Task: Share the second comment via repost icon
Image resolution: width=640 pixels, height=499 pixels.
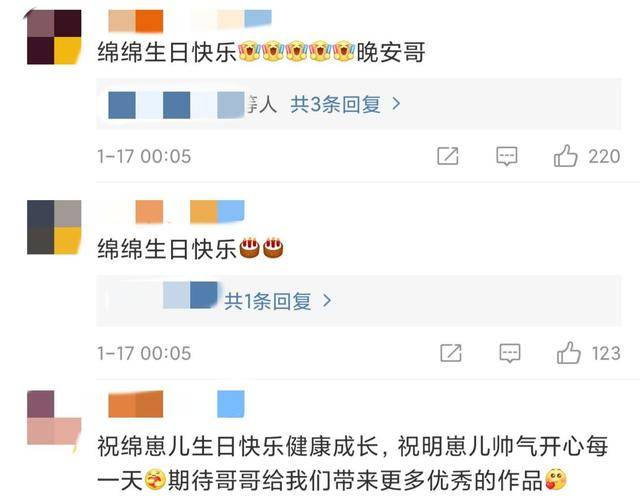Action: pyautogui.click(x=451, y=353)
